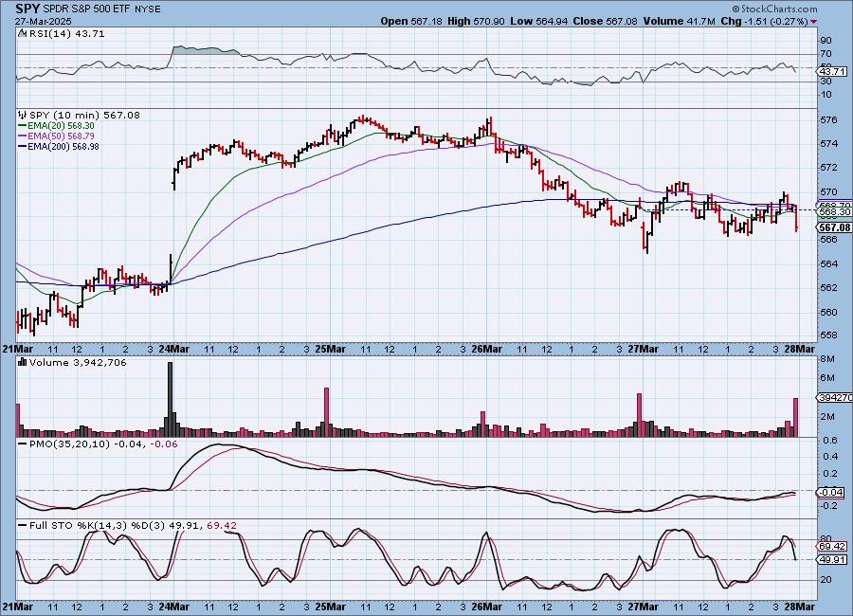Image resolution: width=853 pixels, height=616 pixels.
Task: Click the SPY ticker symbol in the header
Action: point(27,9)
